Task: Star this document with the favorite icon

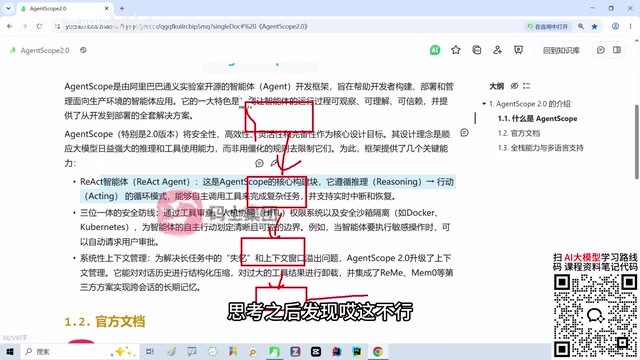Action: (456, 50)
